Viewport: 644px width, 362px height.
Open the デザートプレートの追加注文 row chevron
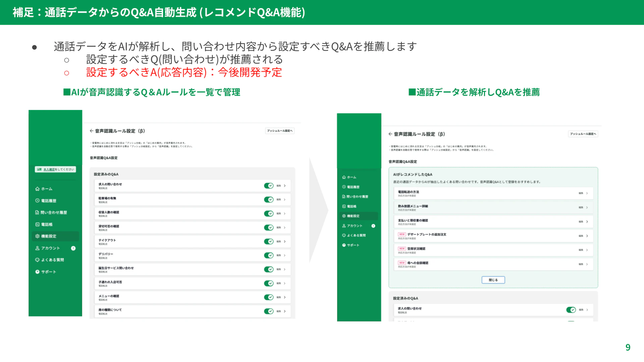(587, 236)
